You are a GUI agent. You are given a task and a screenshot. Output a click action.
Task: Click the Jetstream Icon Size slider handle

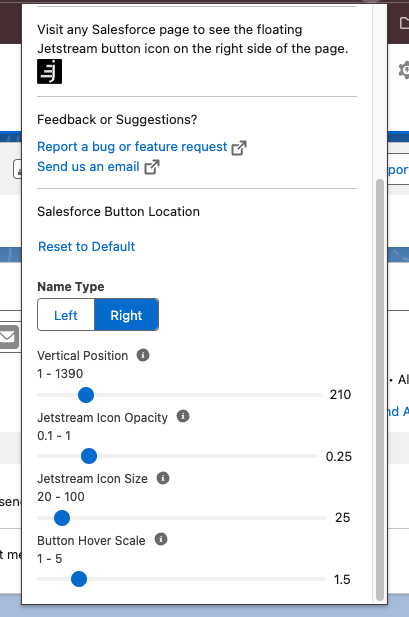[x=62, y=518]
